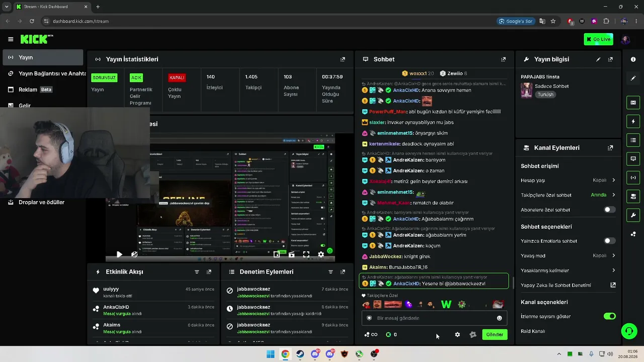Open Steam from Windows taskbar
644x362 pixels.
click(x=300, y=354)
